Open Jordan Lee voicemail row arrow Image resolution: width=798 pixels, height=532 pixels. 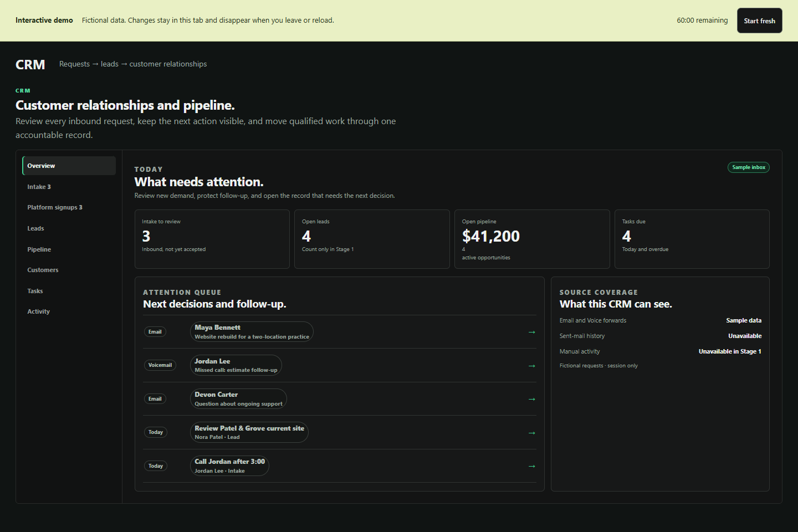pos(531,366)
